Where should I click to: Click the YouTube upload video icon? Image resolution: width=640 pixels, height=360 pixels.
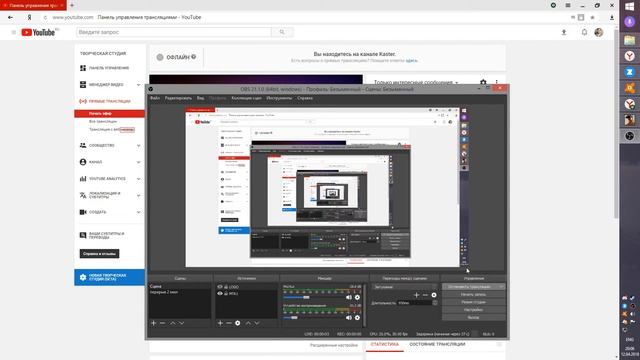(x=564, y=32)
